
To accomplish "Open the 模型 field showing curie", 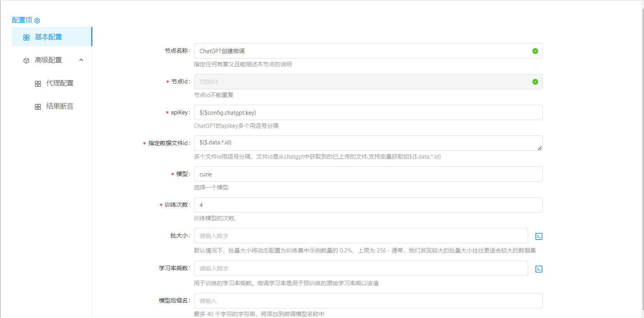I will point(368,174).
